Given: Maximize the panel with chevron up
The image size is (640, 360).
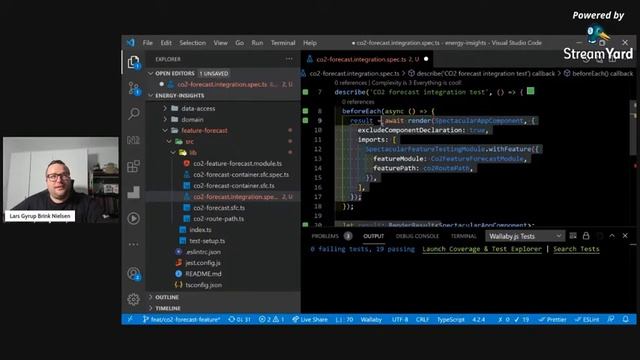Looking at the screenshot, I should tap(612, 236).
